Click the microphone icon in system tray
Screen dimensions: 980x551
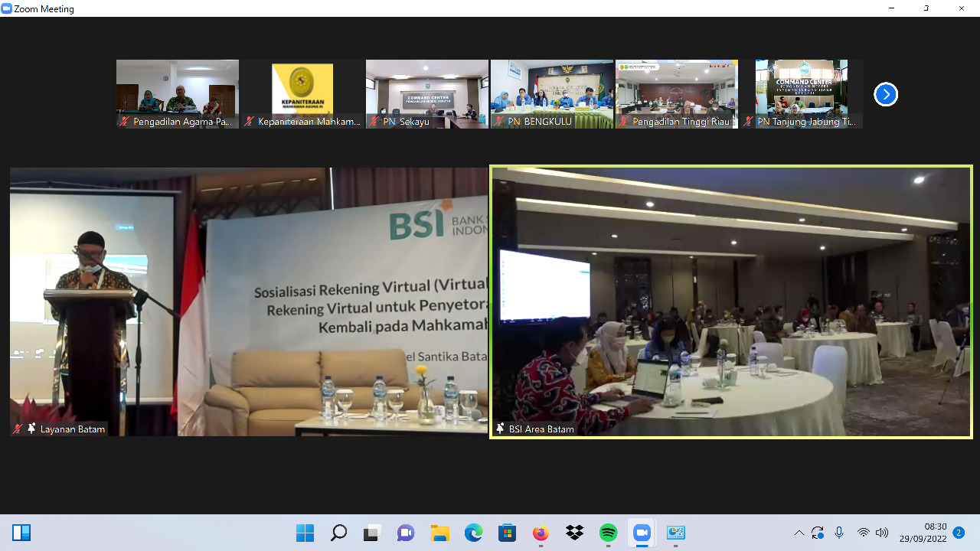[839, 533]
